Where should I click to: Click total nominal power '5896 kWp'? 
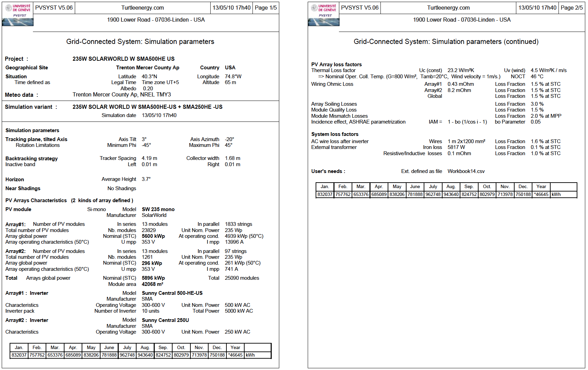pyautogui.click(x=153, y=278)
